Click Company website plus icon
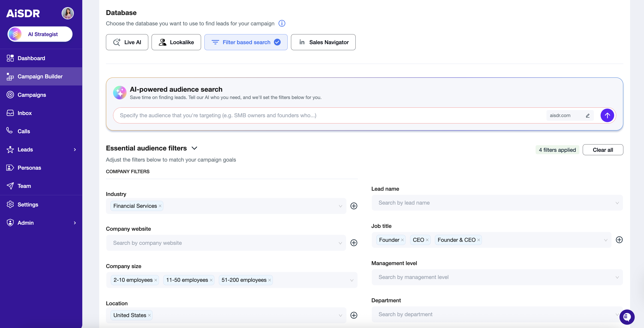644x328 pixels. 354,243
